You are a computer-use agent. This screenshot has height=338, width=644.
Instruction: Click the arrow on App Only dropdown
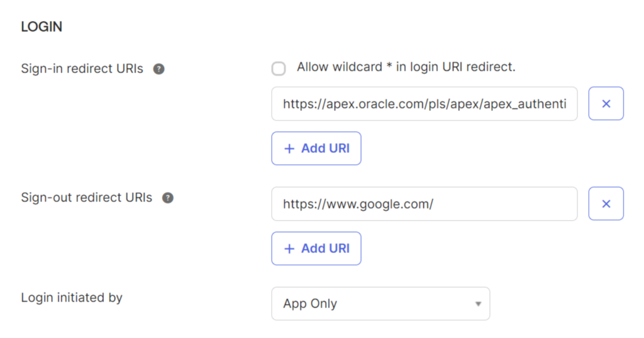point(478,304)
